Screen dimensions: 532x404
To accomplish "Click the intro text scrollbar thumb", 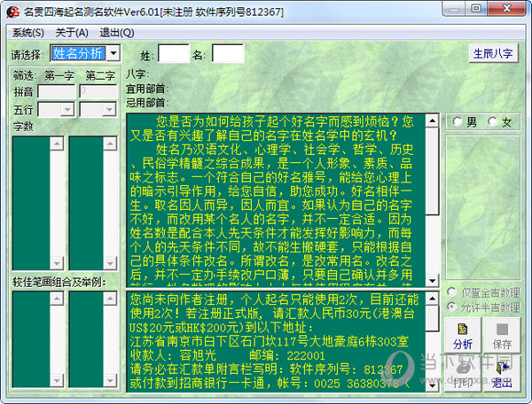I will (x=433, y=171).
